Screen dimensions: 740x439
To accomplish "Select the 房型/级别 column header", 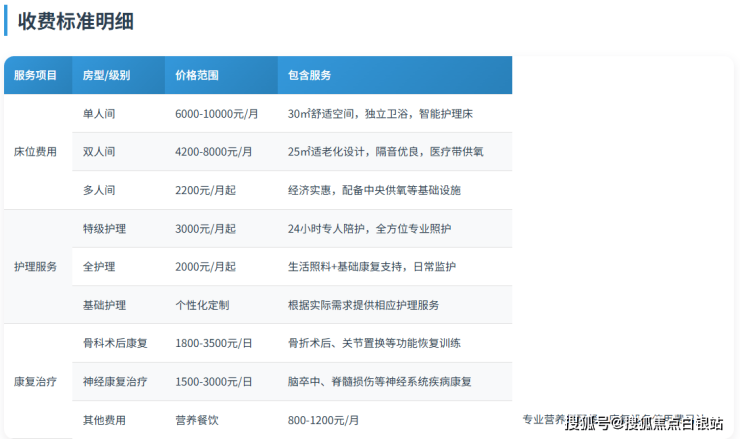I will (106, 76).
